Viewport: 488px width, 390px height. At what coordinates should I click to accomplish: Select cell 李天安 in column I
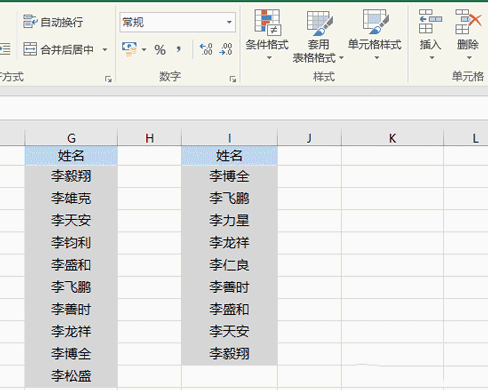(229, 331)
